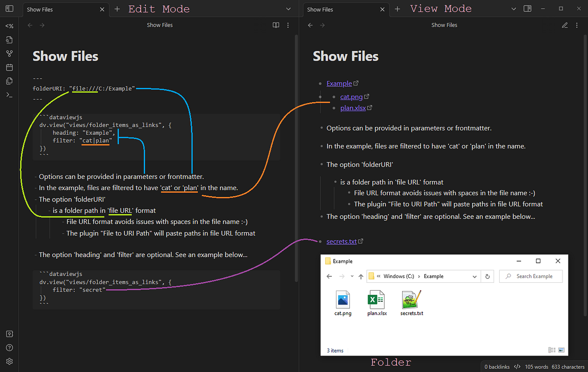Open the secrets.txt link
This screenshot has width=588, height=372.
coord(342,242)
